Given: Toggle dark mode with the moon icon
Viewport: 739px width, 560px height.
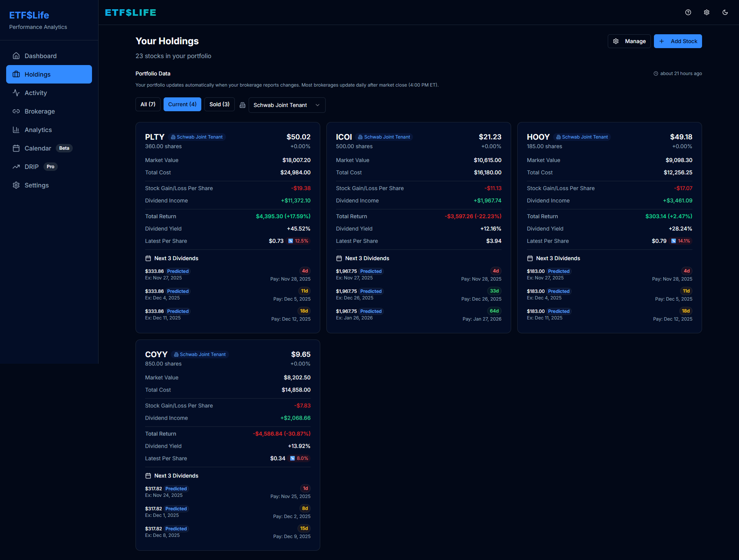Looking at the screenshot, I should click(725, 12).
